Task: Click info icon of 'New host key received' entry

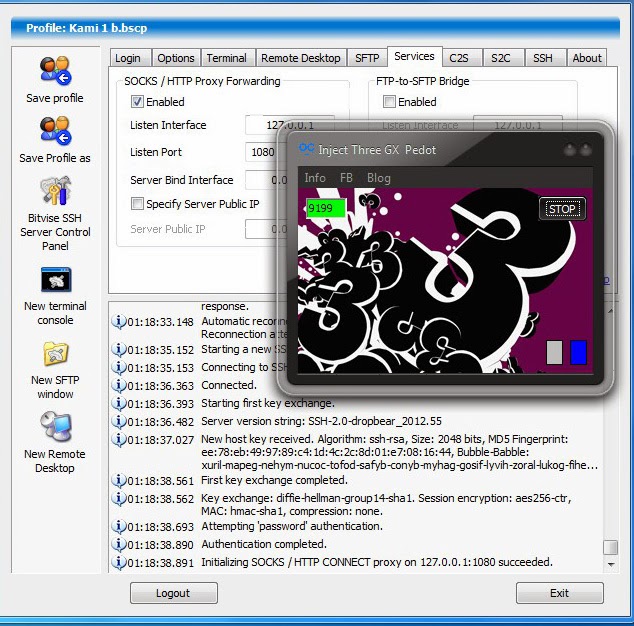Action: pos(118,440)
